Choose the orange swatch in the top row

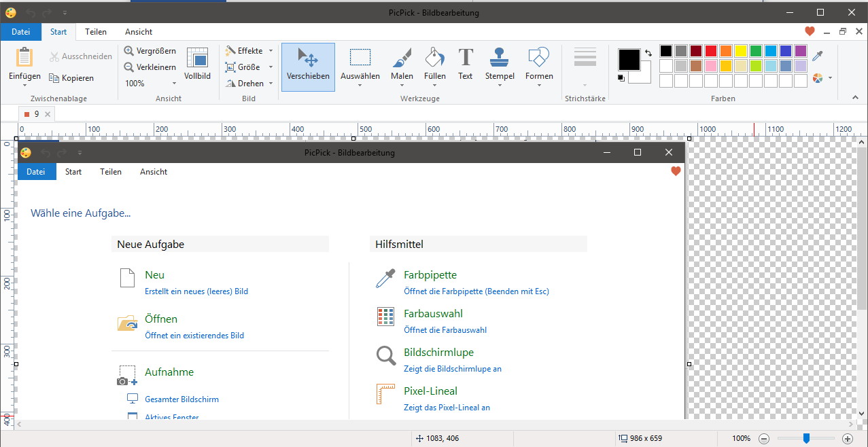pyautogui.click(x=725, y=51)
